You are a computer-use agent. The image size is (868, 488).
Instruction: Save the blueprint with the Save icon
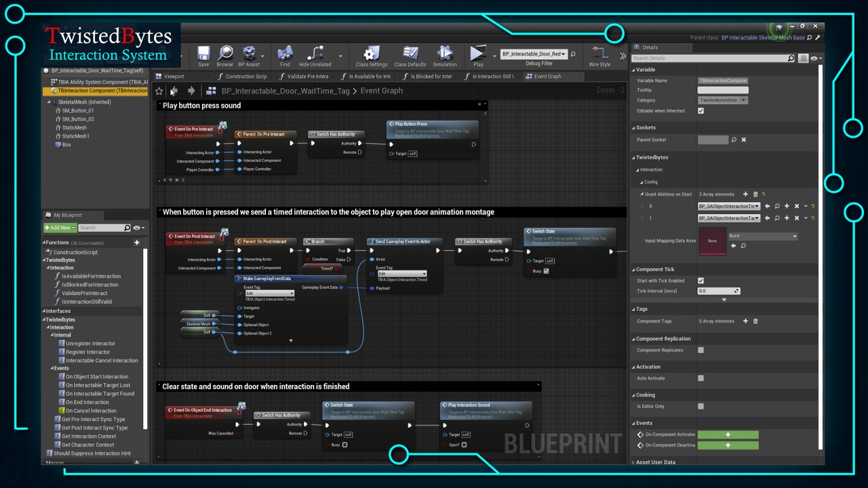tap(203, 56)
